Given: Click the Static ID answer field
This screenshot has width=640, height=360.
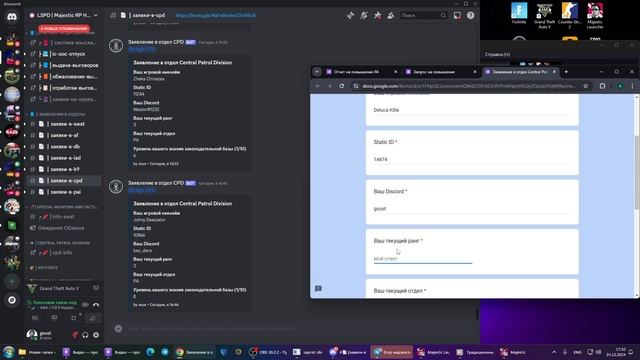Looking at the screenshot, I should 472,160.
